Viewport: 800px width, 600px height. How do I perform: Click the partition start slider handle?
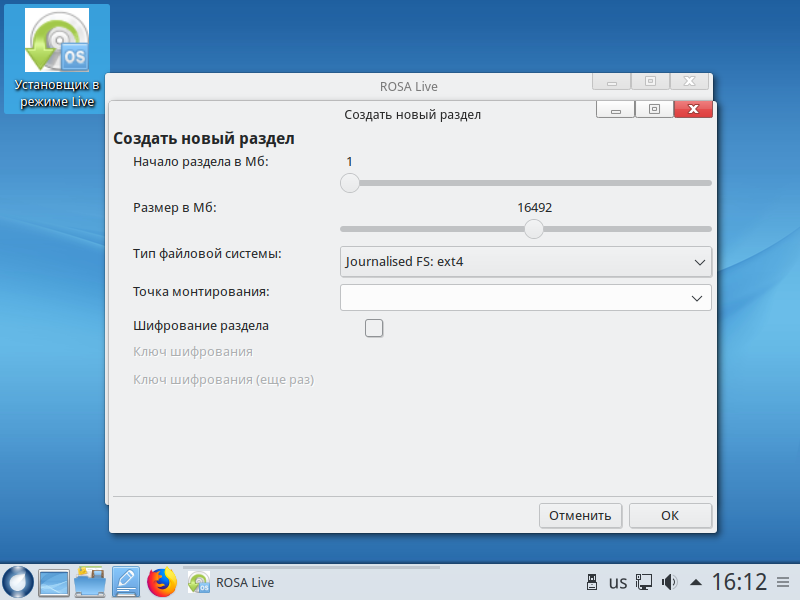(x=349, y=183)
